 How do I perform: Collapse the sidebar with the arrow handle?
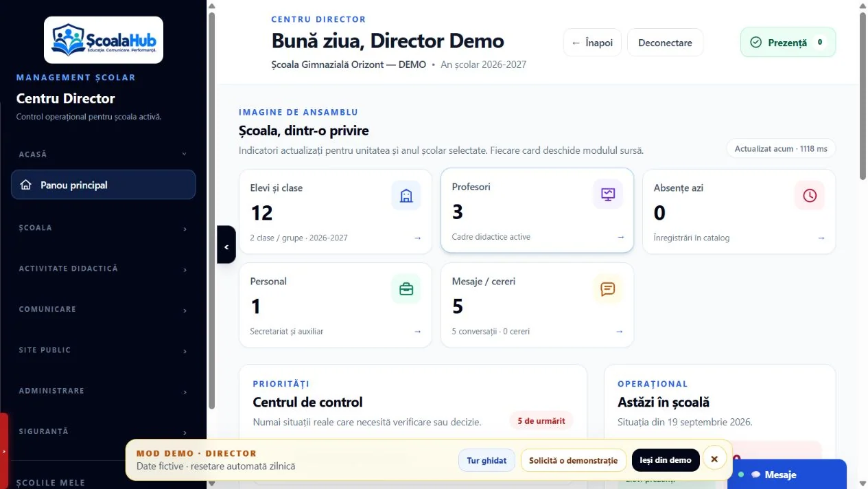pos(226,244)
